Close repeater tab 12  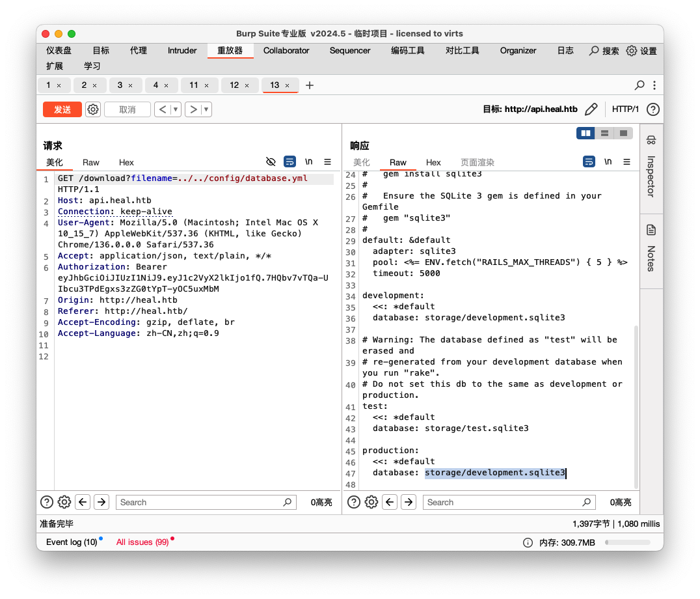[247, 85]
